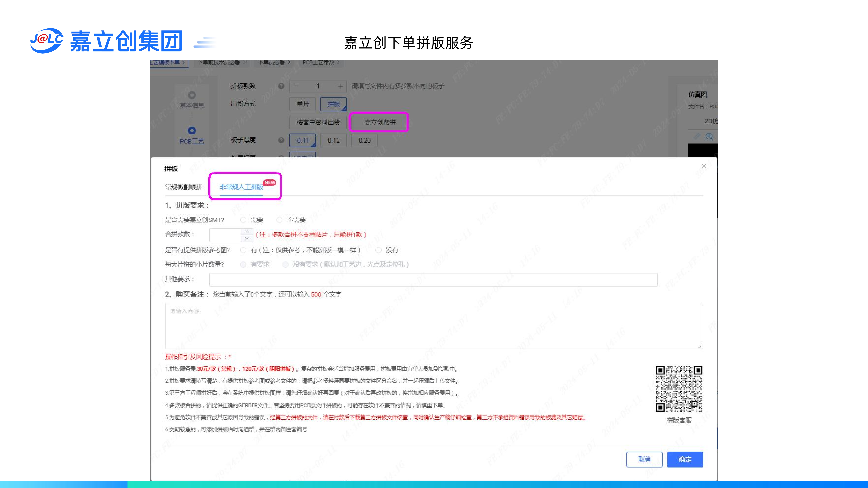Increase 合拼款数 with up arrow
The height and width of the screenshot is (488, 868).
click(247, 231)
